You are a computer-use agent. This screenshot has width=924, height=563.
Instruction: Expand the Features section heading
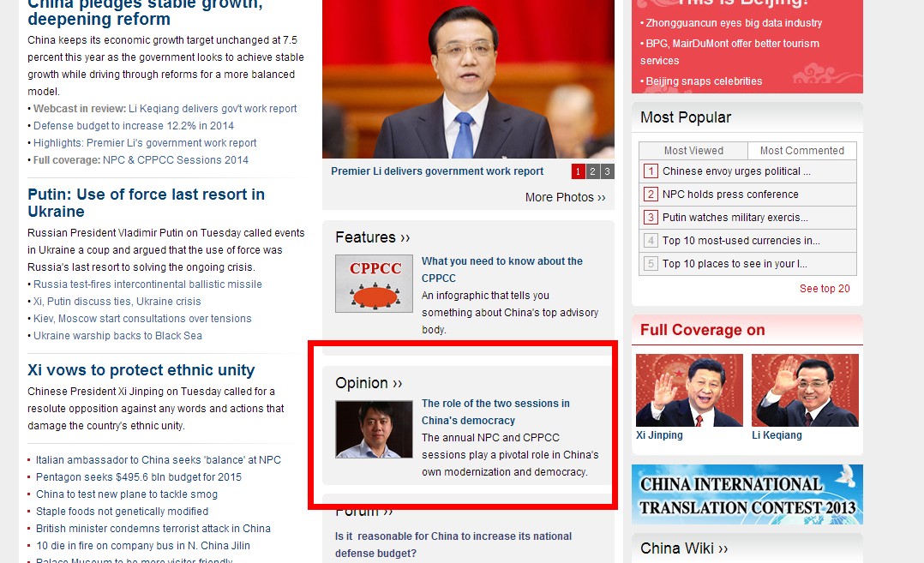click(372, 237)
